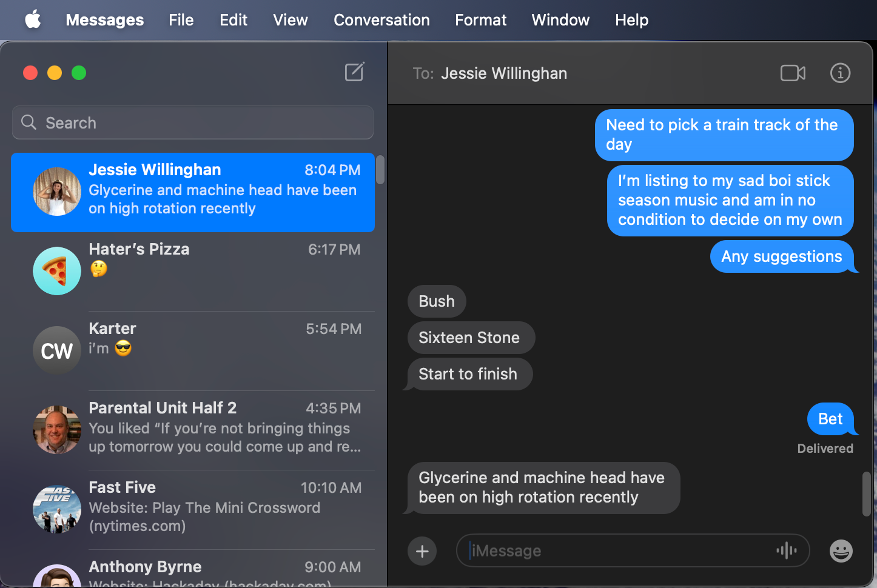877x588 pixels.
Task: Click the green full-screen window button
Action: [79, 73]
